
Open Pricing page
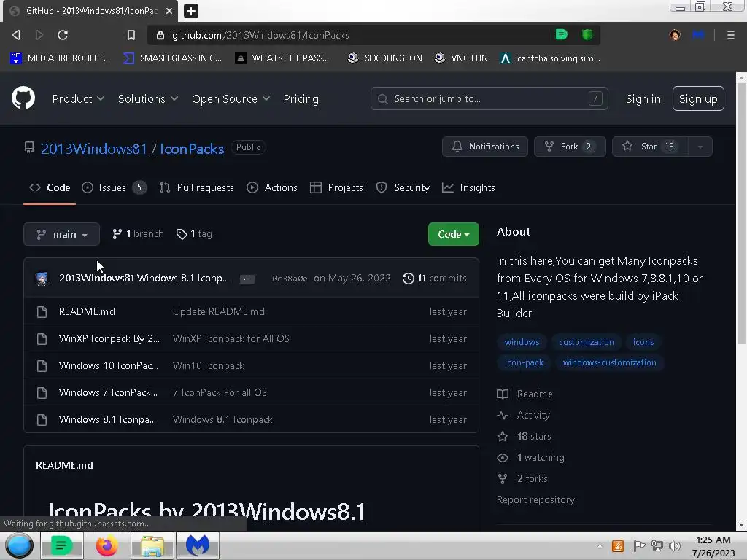pos(301,98)
